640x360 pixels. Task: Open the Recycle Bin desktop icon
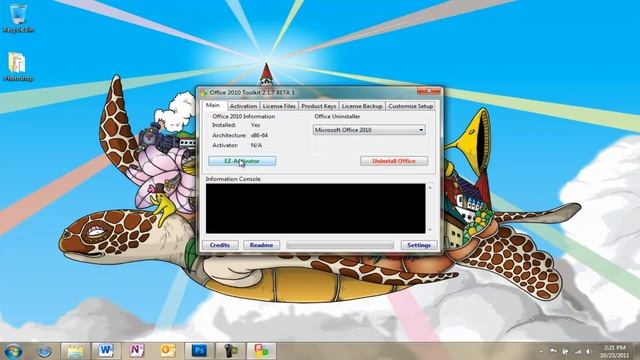tap(18, 18)
